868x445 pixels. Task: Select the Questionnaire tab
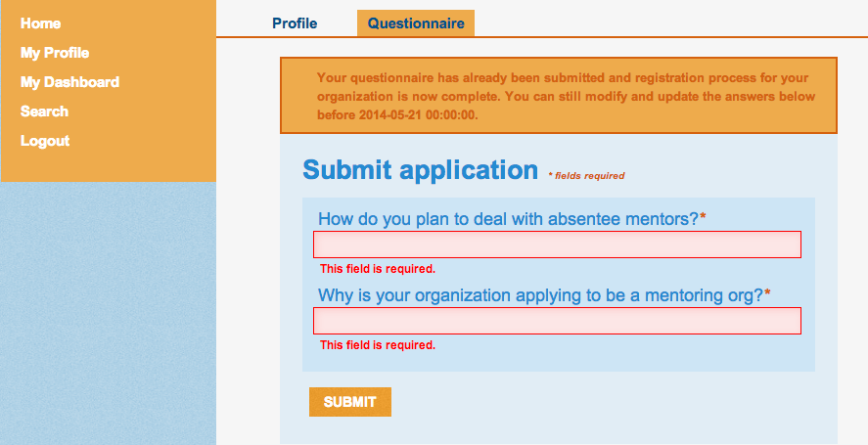click(416, 23)
